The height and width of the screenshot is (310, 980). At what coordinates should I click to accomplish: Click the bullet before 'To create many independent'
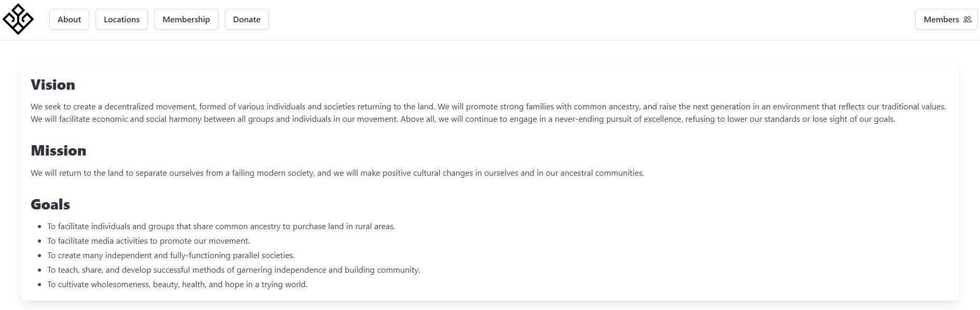[x=39, y=256]
